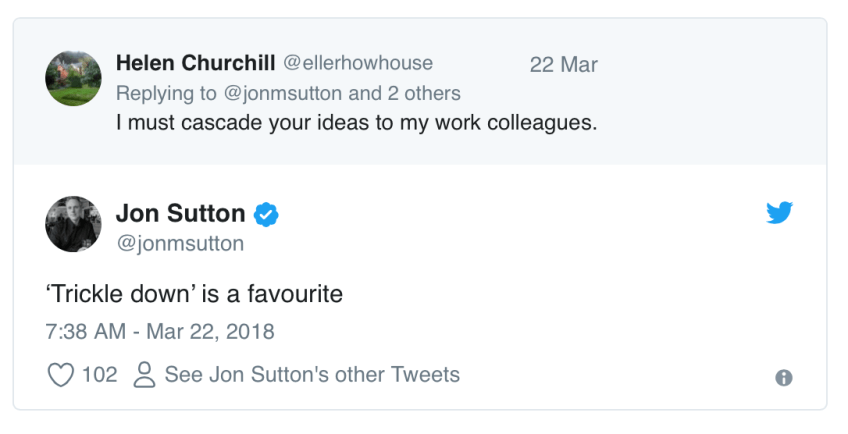848x434 pixels.
Task: Open Jon Sutton's profile picture
Action: 73,224
